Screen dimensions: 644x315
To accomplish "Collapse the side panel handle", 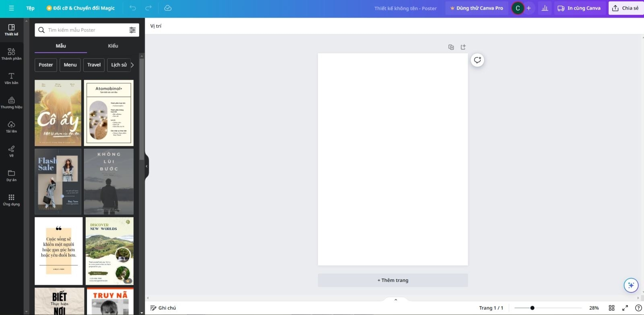I will click(147, 166).
